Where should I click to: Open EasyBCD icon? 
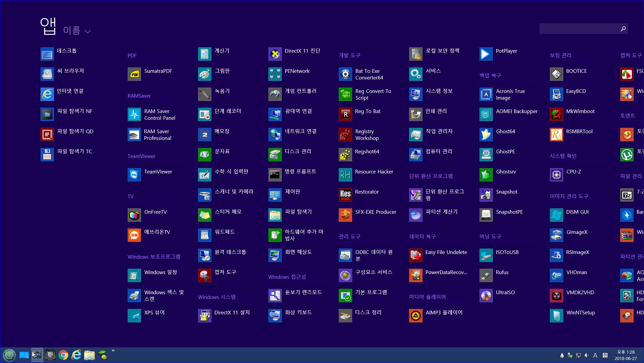click(557, 94)
